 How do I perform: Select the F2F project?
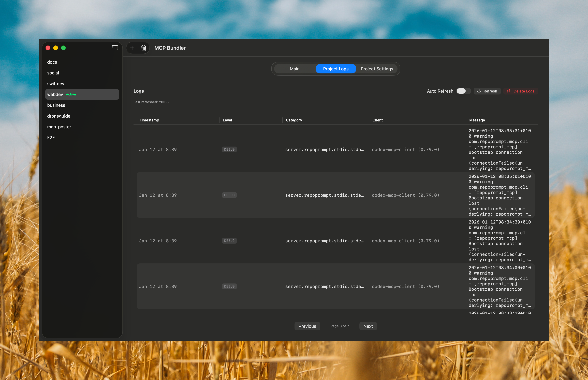tap(82, 137)
